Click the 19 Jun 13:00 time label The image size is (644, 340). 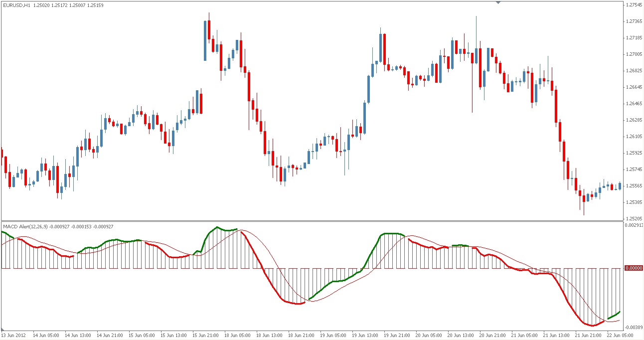365,335
